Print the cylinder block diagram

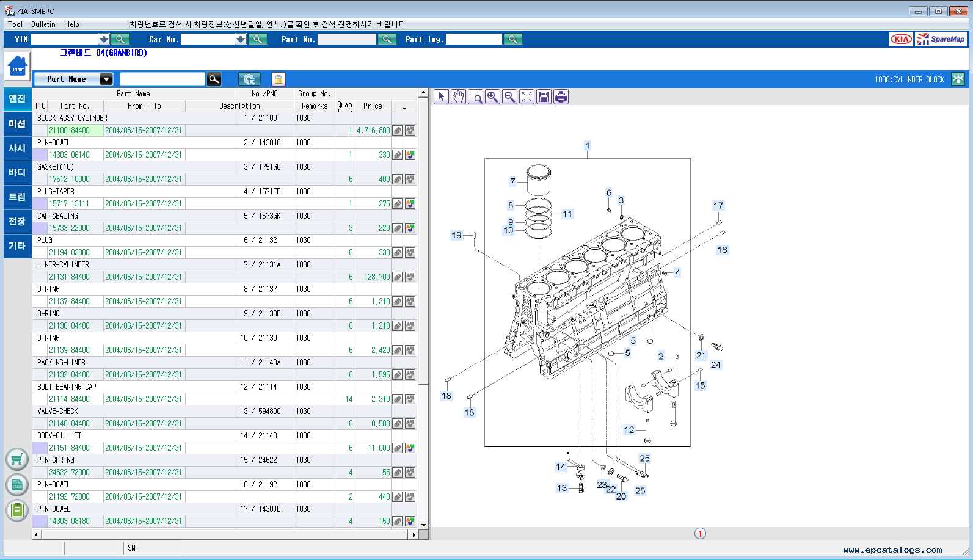[x=561, y=96]
